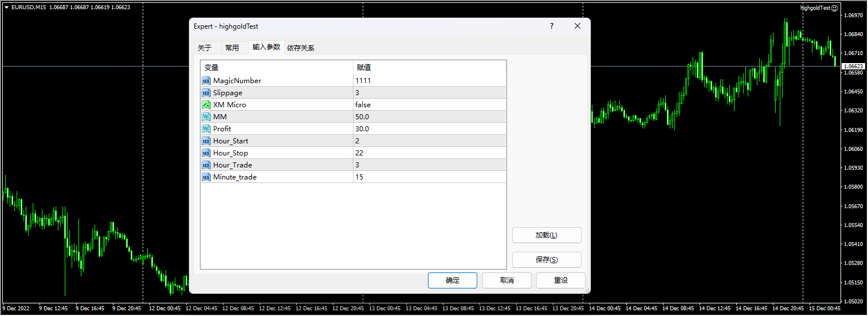Close the Expert highgoldTest dialog

(x=578, y=26)
